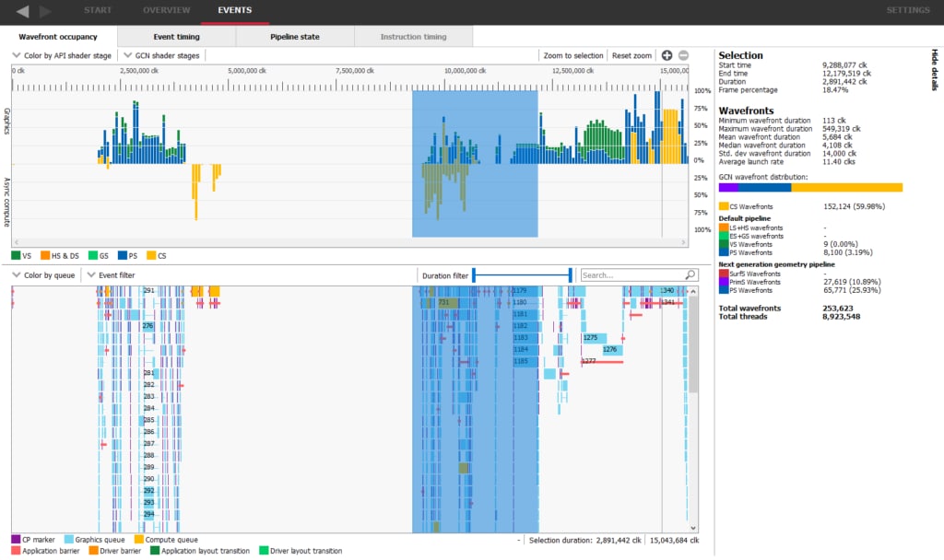
Task: Click Hide details to collapse the side panel
Action: point(934,69)
